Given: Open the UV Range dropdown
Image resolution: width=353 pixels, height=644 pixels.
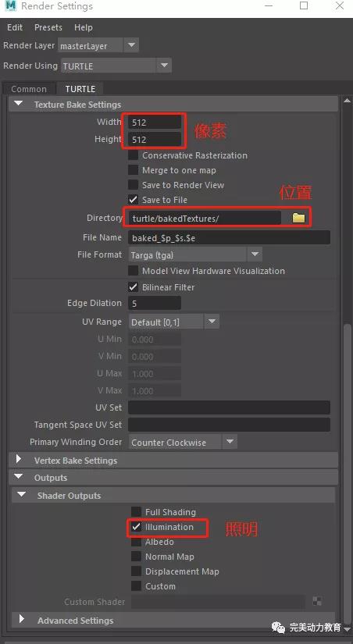Looking at the screenshot, I should (x=174, y=322).
